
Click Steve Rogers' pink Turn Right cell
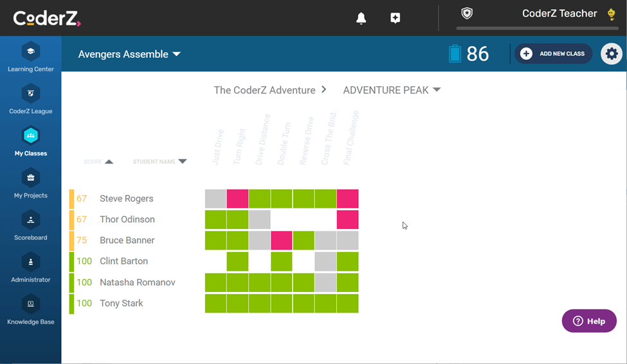pyautogui.click(x=237, y=199)
